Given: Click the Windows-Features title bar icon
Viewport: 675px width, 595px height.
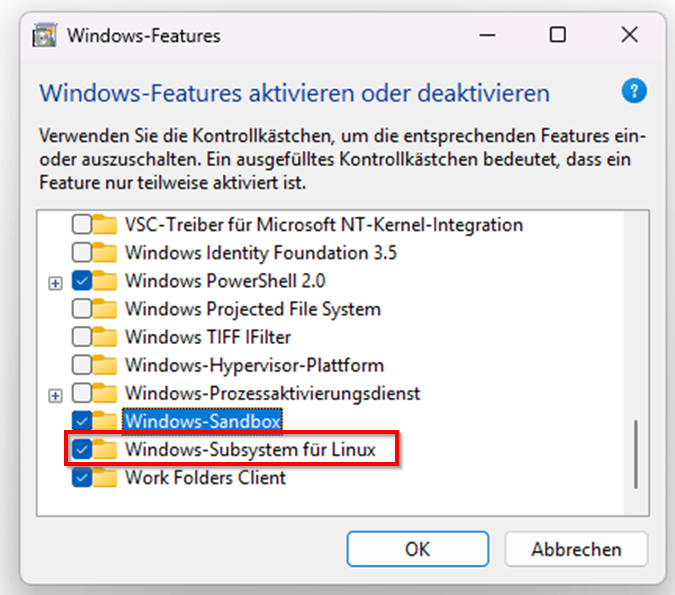Looking at the screenshot, I should 45,35.
